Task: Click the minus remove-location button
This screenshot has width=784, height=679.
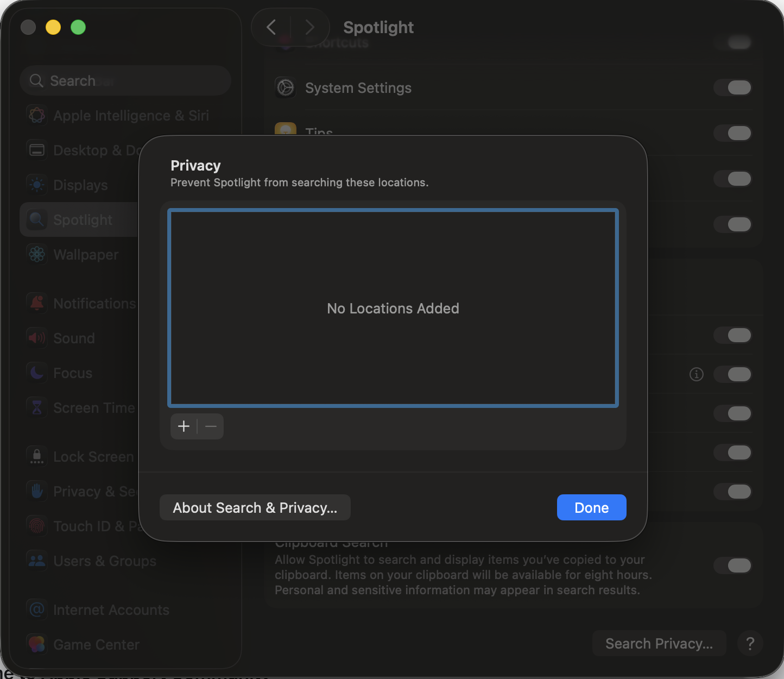Action: point(211,426)
